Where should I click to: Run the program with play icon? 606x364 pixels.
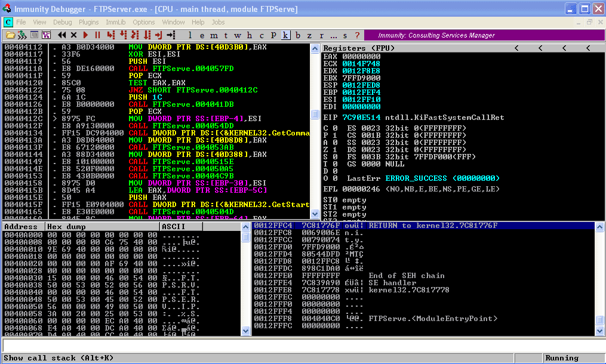tap(85, 35)
